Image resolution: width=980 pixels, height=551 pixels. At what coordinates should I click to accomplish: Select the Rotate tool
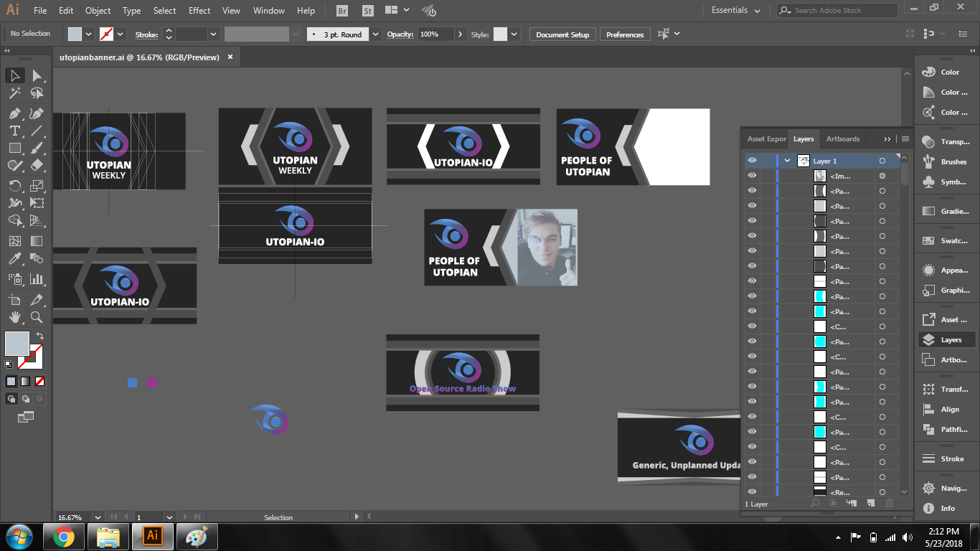click(x=15, y=185)
